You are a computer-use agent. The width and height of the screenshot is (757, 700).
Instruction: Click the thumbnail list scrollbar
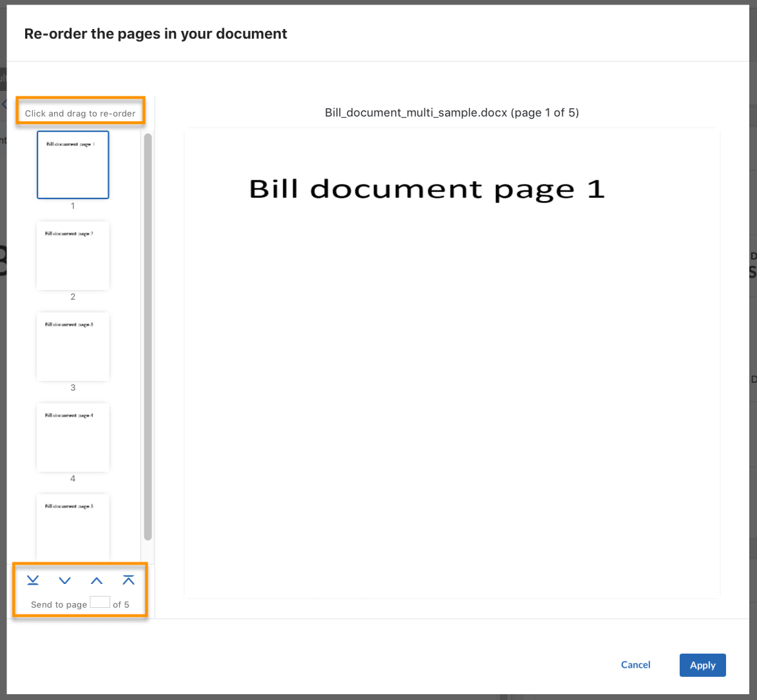click(x=148, y=336)
